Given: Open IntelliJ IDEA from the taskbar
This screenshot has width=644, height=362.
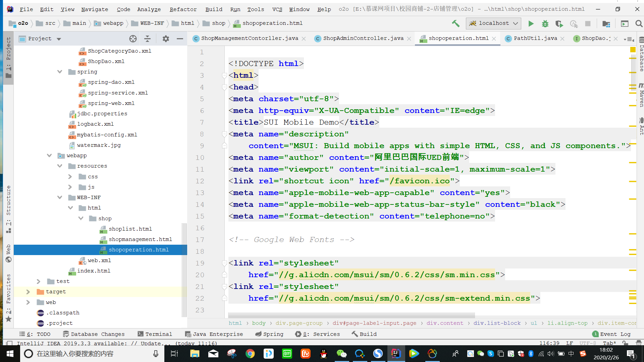Looking at the screenshot, I should [396, 354].
